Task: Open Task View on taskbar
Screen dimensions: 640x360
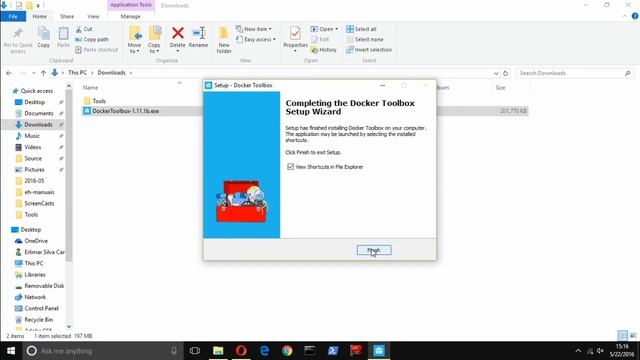Action: click(195, 351)
